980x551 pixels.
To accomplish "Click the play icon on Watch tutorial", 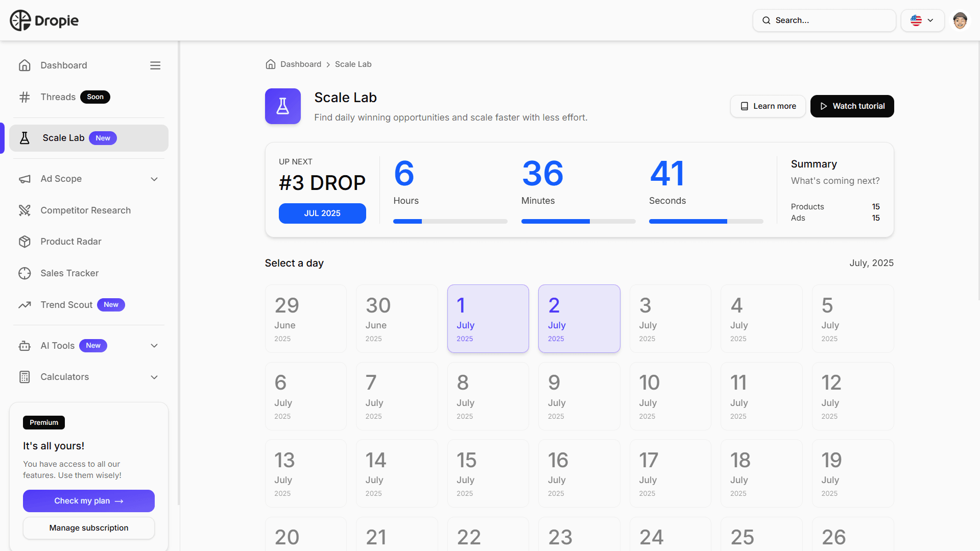I will pos(823,106).
